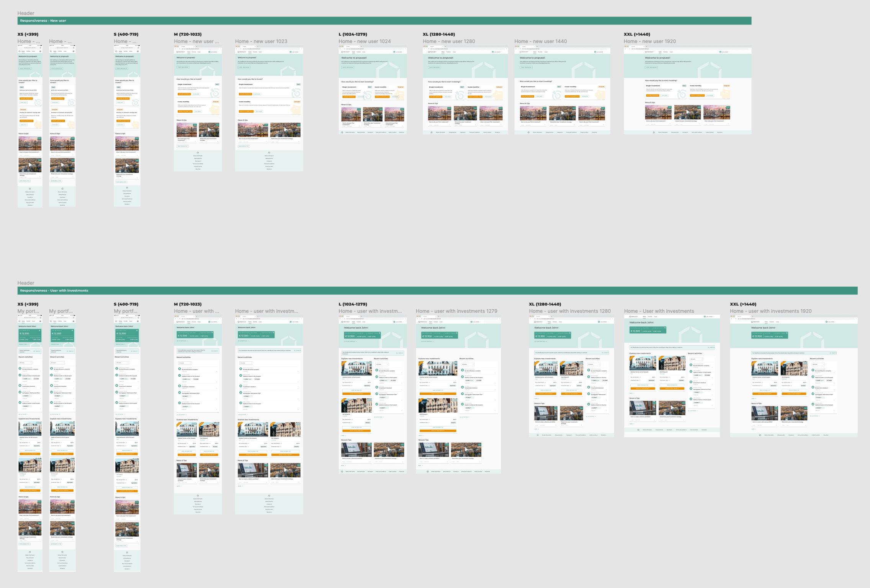Click footer logo icon in new user 1023 frame

click(x=269, y=152)
